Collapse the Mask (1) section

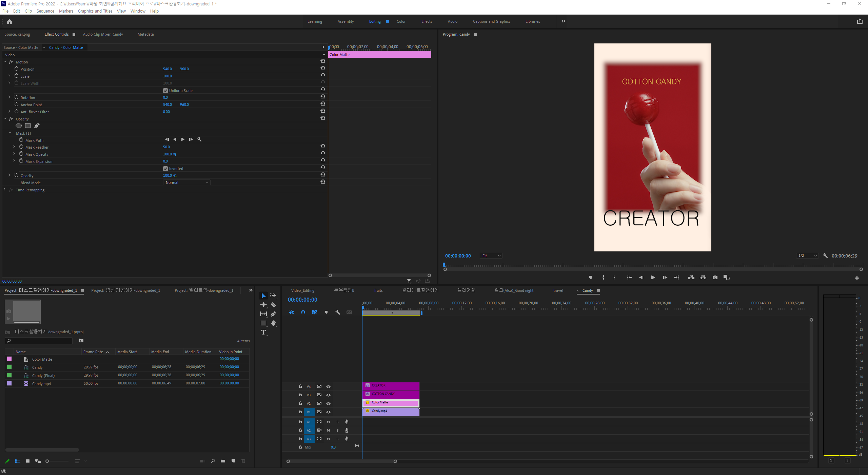click(x=10, y=133)
